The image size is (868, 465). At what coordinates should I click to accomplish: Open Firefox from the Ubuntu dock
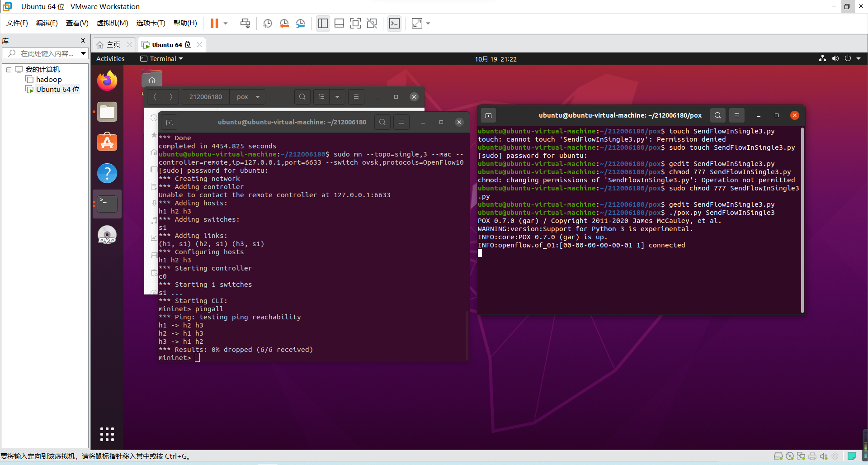(x=107, y=81)
